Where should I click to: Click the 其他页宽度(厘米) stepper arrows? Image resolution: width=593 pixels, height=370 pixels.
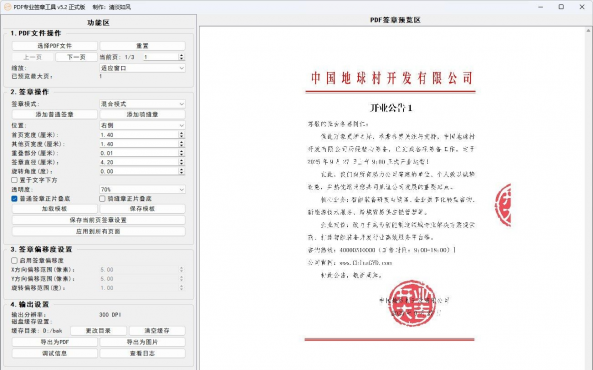[x=182, y=144]
